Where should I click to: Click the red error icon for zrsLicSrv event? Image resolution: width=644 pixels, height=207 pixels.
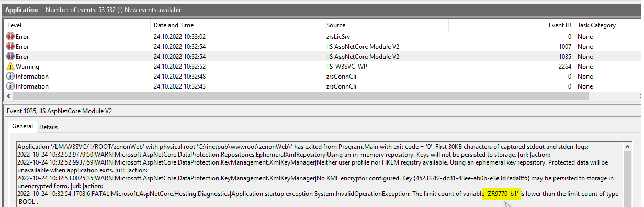[x=11, y=37]
